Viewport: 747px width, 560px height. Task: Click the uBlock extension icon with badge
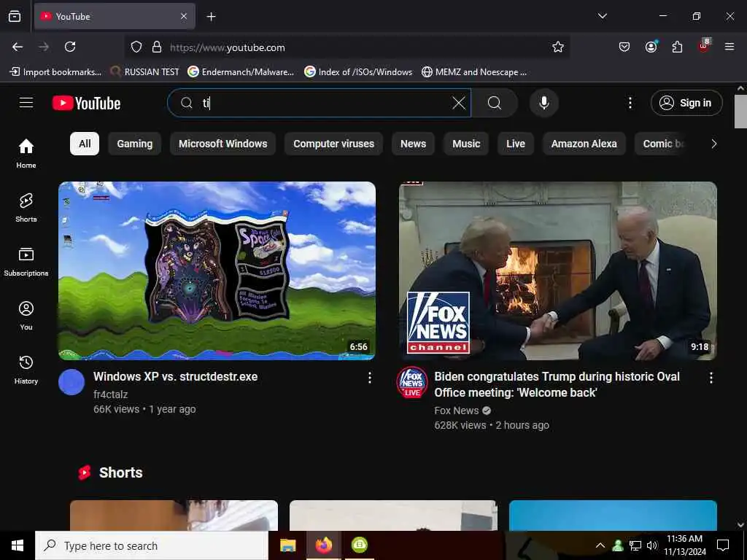[x=704, y=46]
